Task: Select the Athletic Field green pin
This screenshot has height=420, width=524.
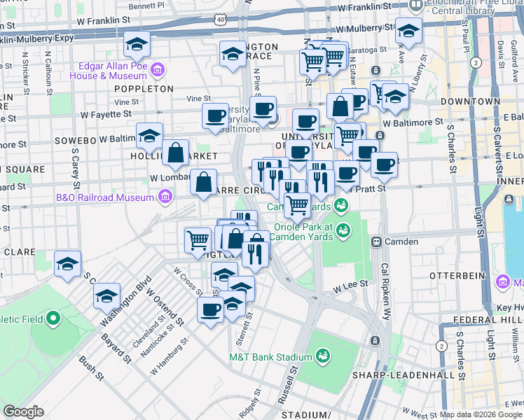Action: pyautogui.click(x=53, y=318)
